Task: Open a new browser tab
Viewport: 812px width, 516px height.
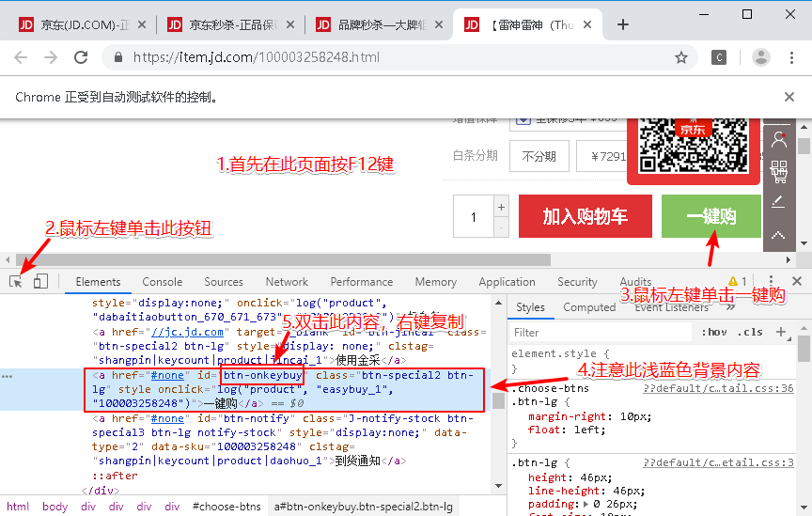Action: click(x=623, y=24)
